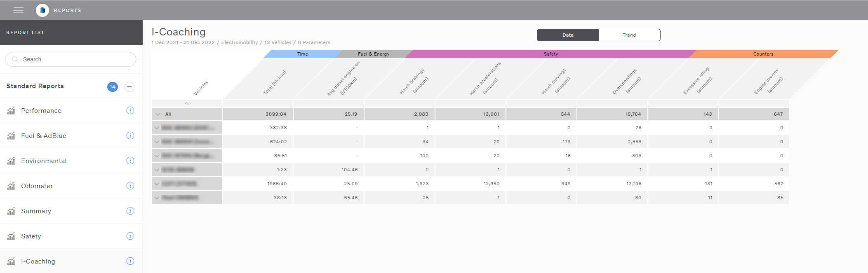Click the date range 1 Dec 2021 - 31 Dec 2022
Viewport: 868px width, 273px height.
183,42
